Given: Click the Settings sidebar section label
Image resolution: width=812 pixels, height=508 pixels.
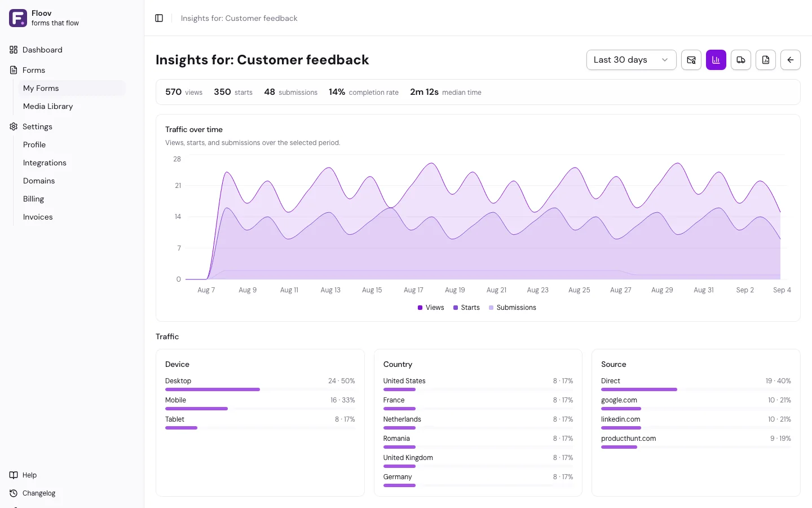Looking at the screenshot, I should 37,126.
